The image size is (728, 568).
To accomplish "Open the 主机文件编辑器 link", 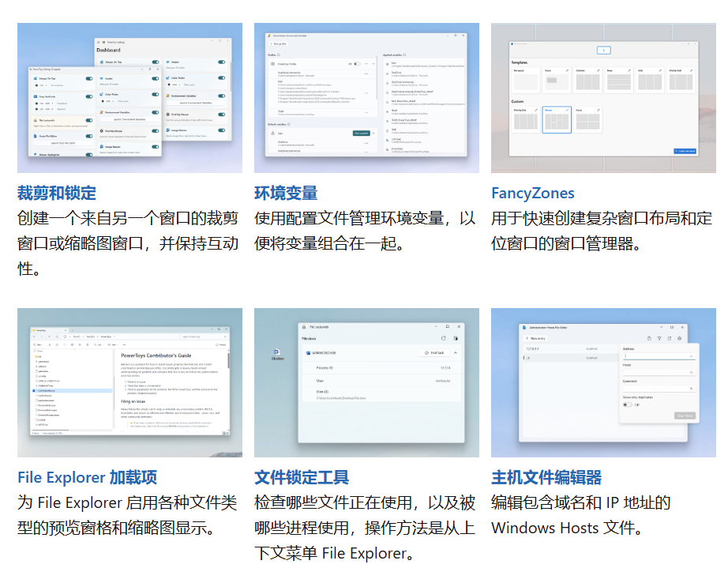I will pos(546,477).
